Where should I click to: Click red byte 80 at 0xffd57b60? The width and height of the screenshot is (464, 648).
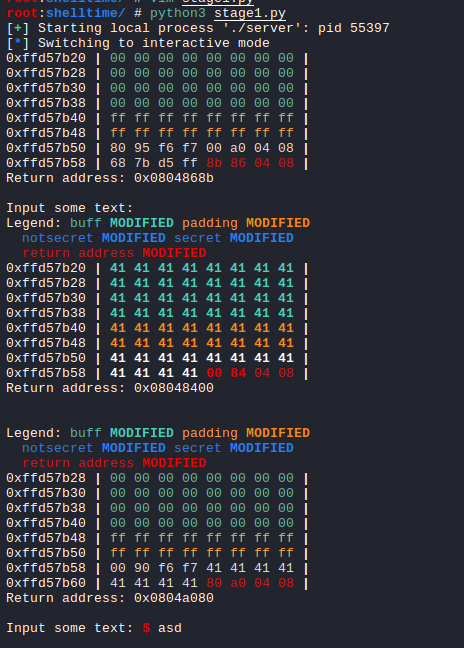point(214,583)
